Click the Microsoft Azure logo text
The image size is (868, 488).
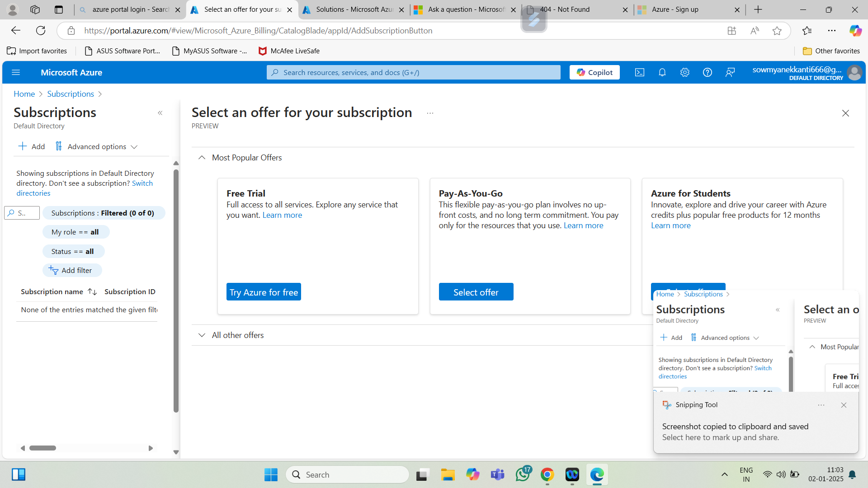(71, 72)
